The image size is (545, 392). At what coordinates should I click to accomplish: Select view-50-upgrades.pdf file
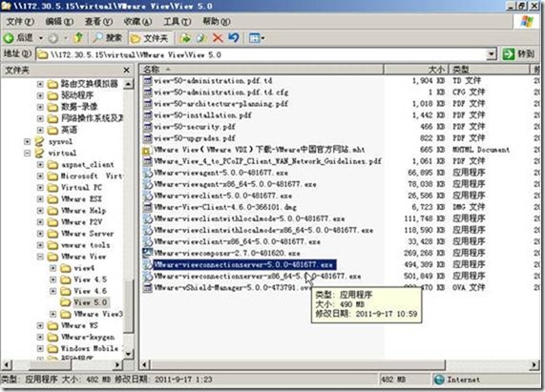point(195,138)
